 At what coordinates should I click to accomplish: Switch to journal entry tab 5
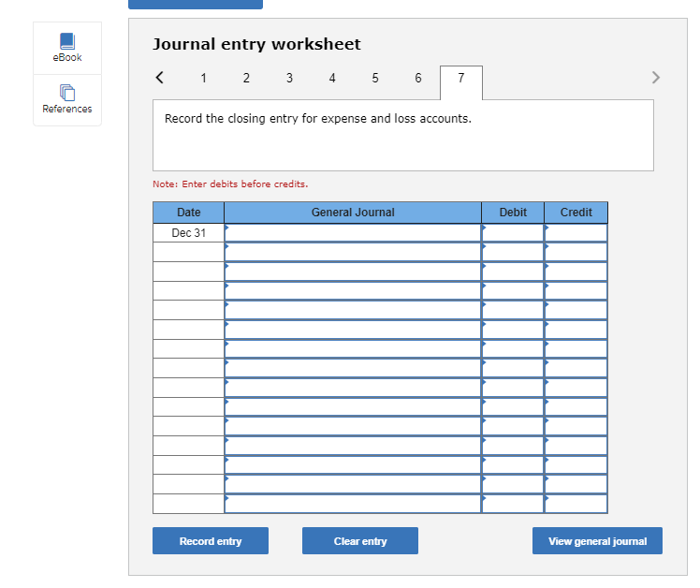tap(375, 79)
